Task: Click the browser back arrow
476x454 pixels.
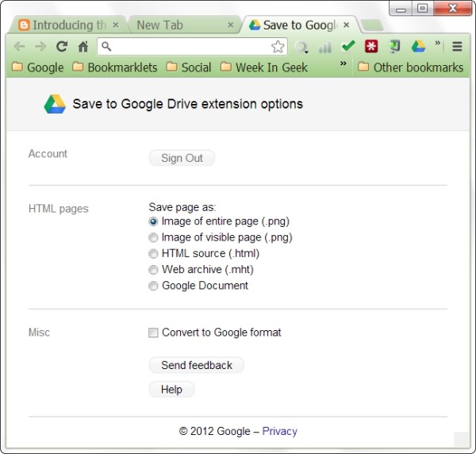Action: [x=19, y=47]
